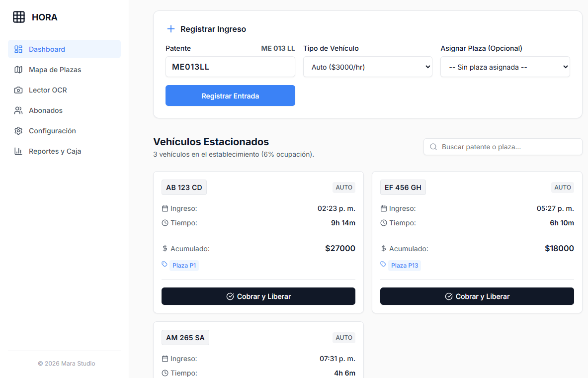Click the $18000 accumulated amount

pyautogui.click(x=559, y=248)
